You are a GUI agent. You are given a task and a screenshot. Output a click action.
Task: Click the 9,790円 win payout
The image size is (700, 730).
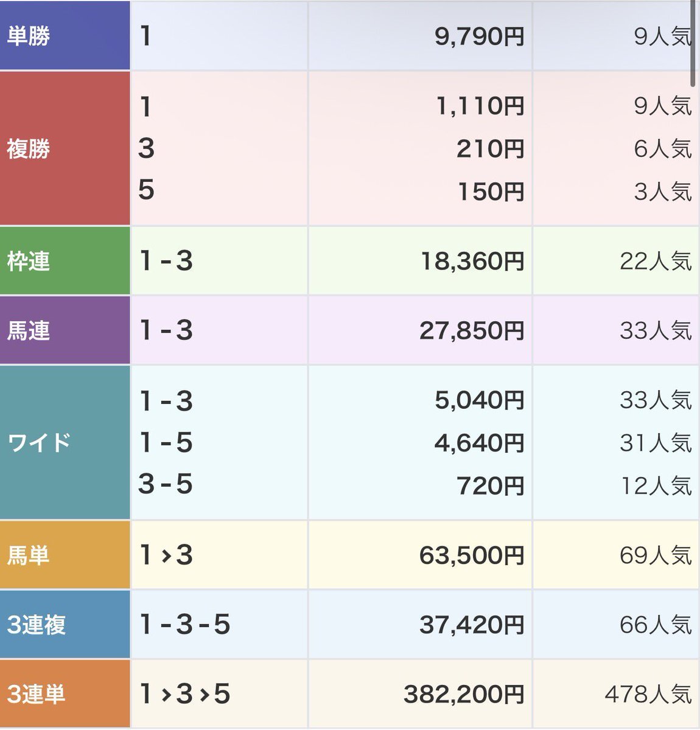(479, 36)
